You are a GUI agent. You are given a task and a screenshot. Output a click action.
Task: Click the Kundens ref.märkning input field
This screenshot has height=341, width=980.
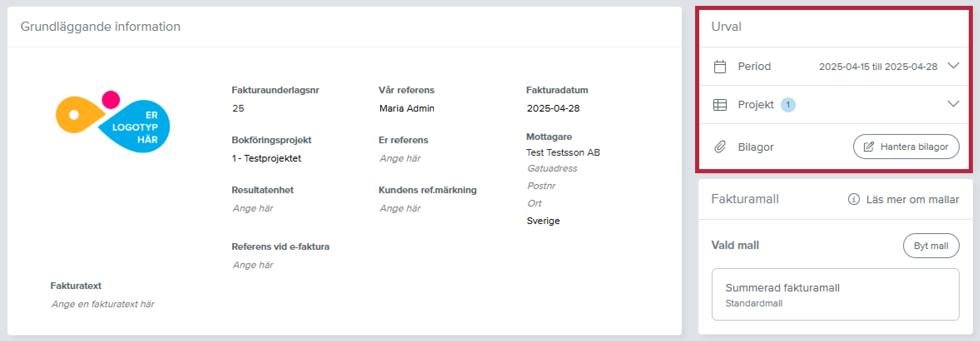400,209
